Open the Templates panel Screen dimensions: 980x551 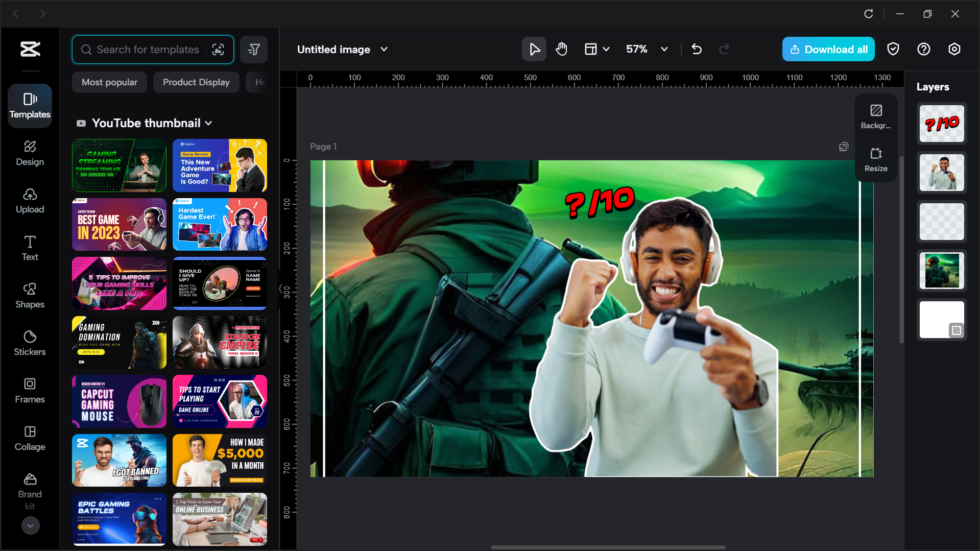click(29, 106)
